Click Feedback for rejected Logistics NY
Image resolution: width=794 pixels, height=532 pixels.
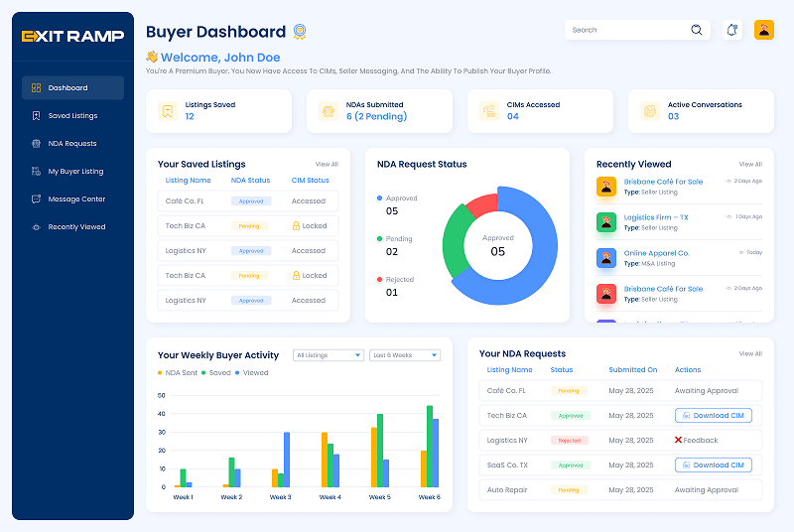pyautogui.click(x=696, y=441)
